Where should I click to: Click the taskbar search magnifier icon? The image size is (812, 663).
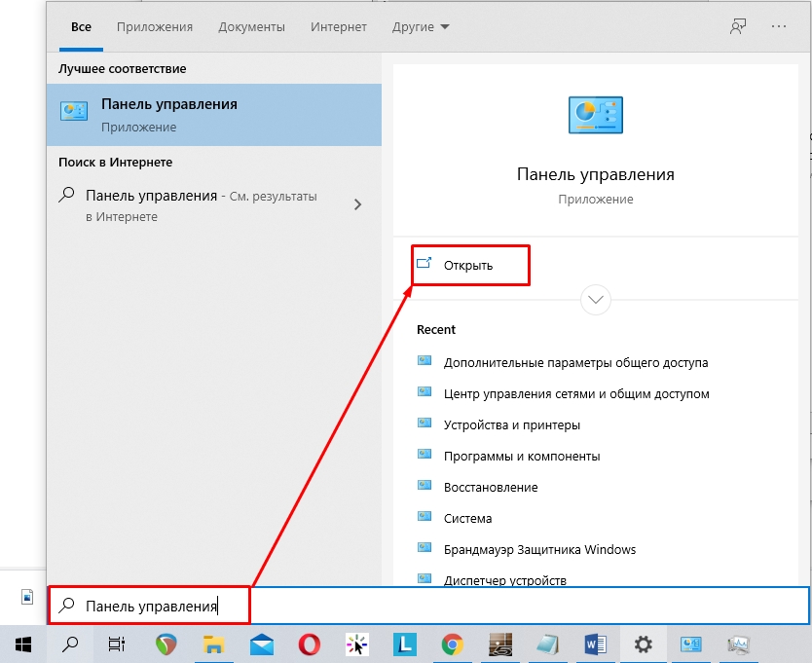tap(70, 645)
